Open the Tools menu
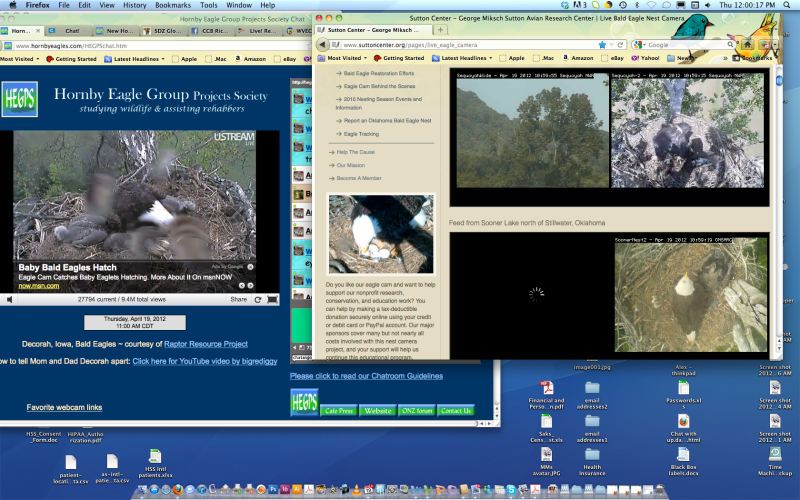The height and width of the screenshot is (500, 800). click(x=209, y=5)
